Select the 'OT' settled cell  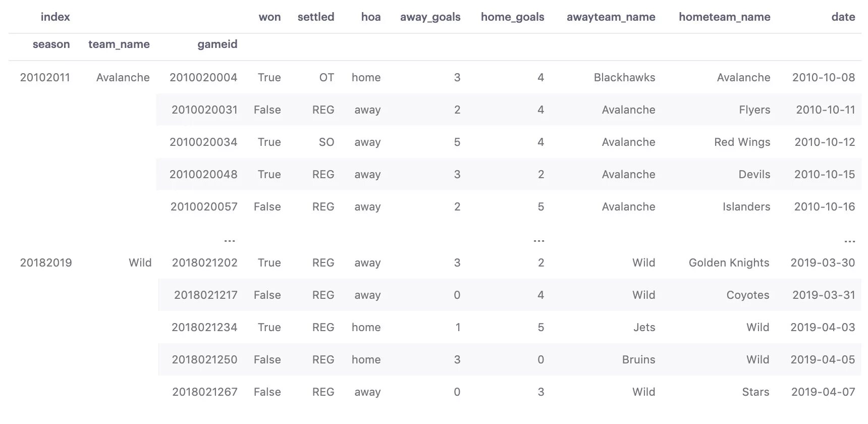(327, 78)
